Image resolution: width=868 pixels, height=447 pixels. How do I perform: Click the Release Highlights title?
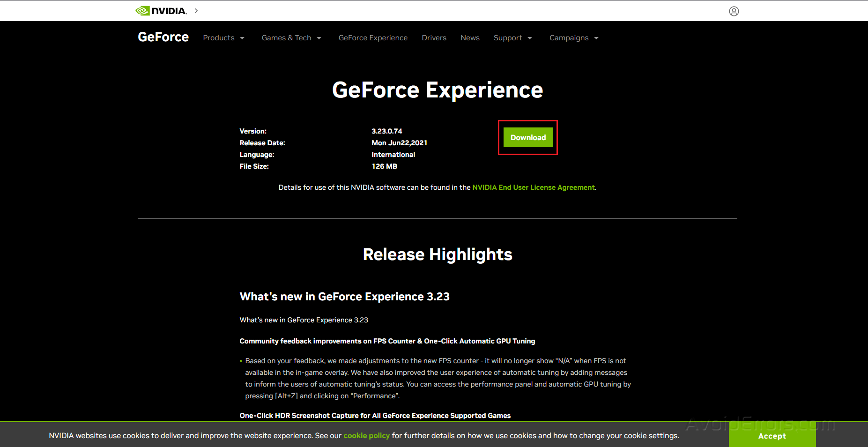coord(437,254)
